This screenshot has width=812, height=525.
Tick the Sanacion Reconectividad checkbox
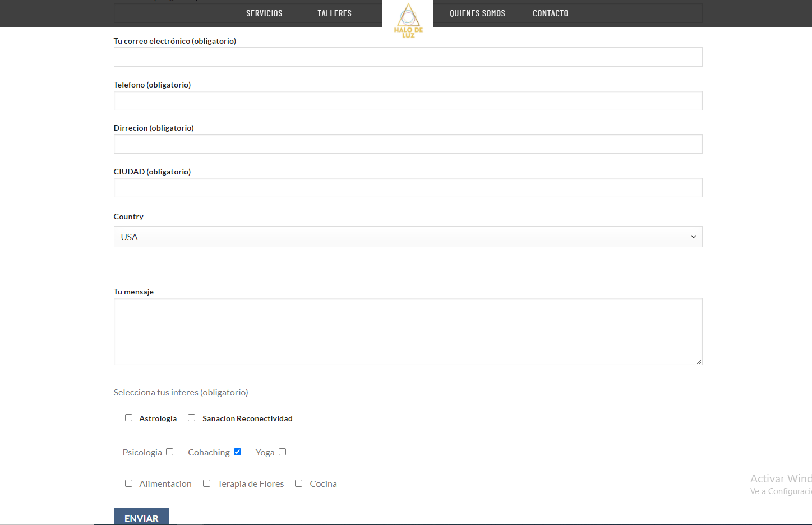click(x=191, y=418)
